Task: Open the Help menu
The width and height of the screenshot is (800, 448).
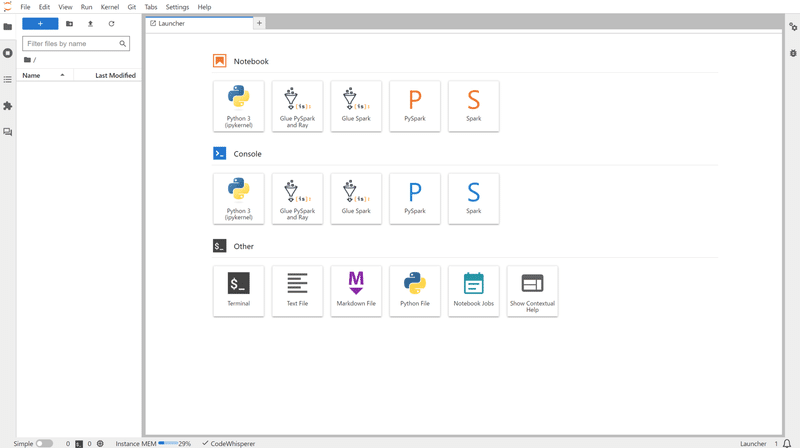Action: click(204, 7)
